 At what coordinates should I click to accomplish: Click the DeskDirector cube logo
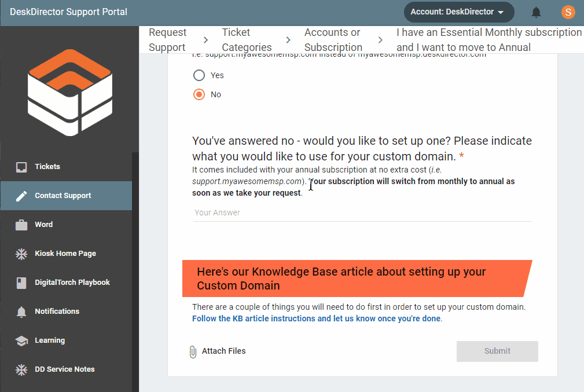coord(69,93)
